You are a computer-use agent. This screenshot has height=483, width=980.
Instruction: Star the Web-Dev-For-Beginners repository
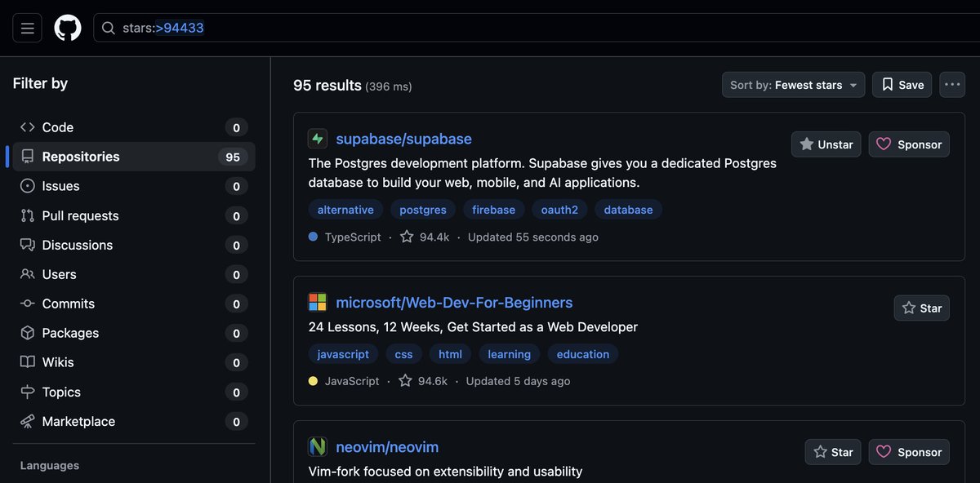tap(922, 308)
